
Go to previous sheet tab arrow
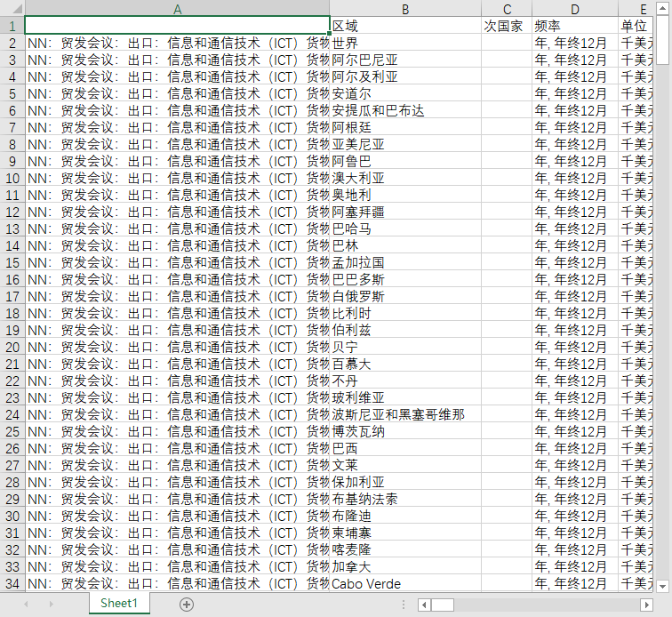pos(26,605)
